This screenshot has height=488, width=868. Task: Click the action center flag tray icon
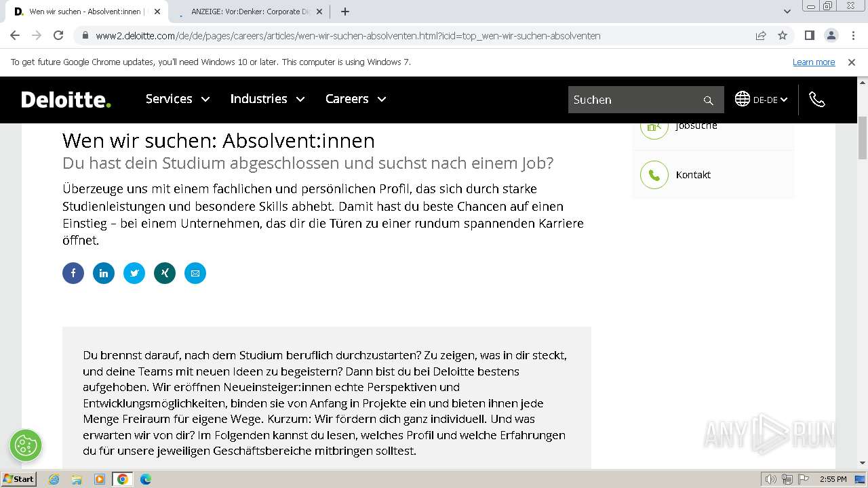(x=803, y=479)
